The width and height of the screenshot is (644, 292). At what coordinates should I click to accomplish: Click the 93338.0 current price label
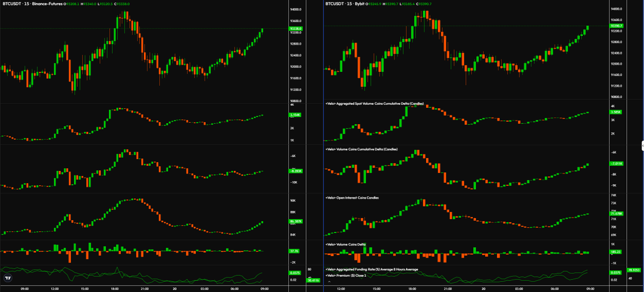pyautogui.click(x=296, y=28)
